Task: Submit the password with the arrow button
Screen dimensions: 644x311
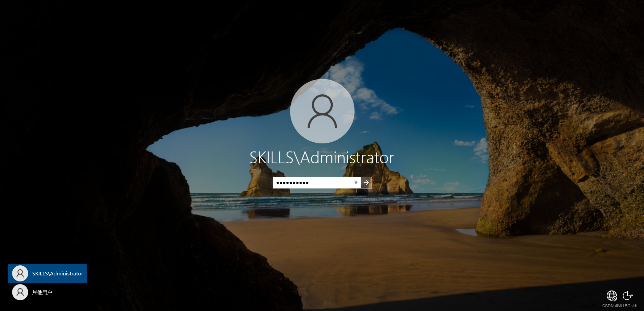Action: click(366, 183)
